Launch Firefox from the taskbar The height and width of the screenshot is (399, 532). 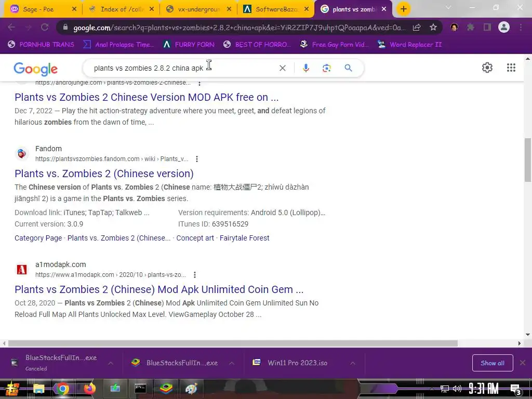(x=89, y=389)
